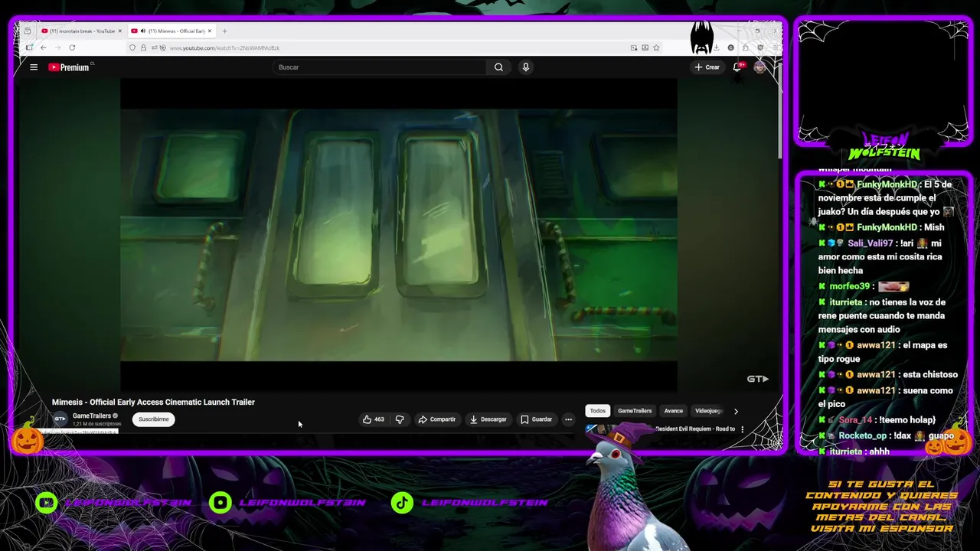Save video to playlist with Guardar

pyautogui.click(x=536, y=419)
